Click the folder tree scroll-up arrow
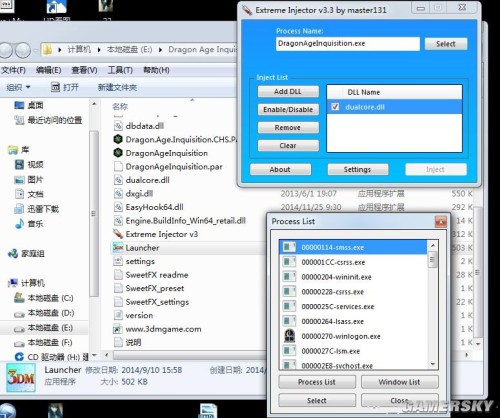This screenshot has width=500, height=418. [x=94, y=104]
